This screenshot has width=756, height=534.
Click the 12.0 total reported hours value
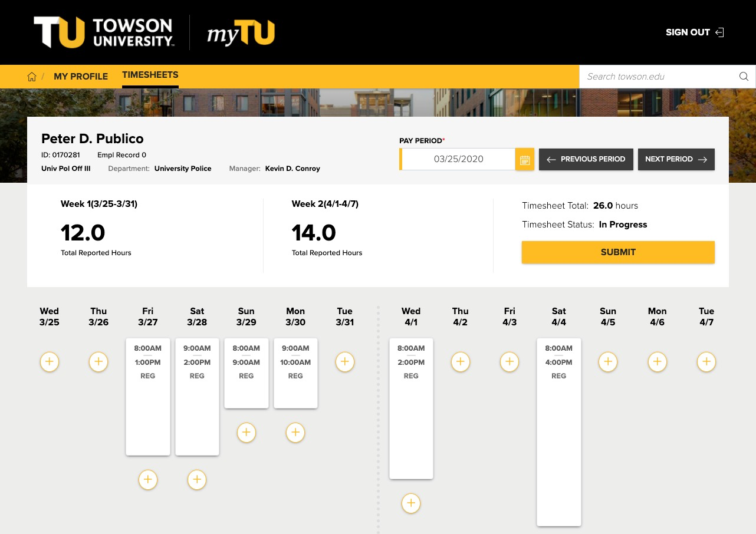[x=83, y=233]
